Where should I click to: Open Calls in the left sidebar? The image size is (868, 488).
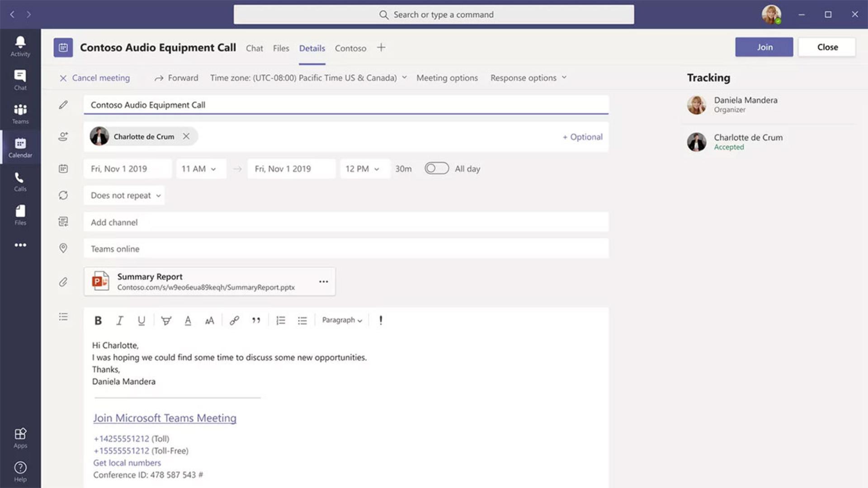click(x=20, y=182)
